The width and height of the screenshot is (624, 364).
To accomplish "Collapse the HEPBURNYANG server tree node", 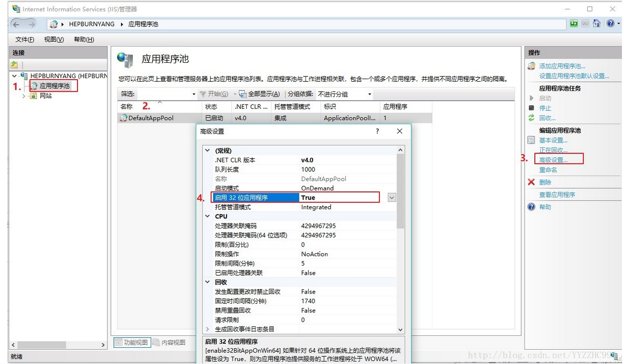I will coord(14,76).
